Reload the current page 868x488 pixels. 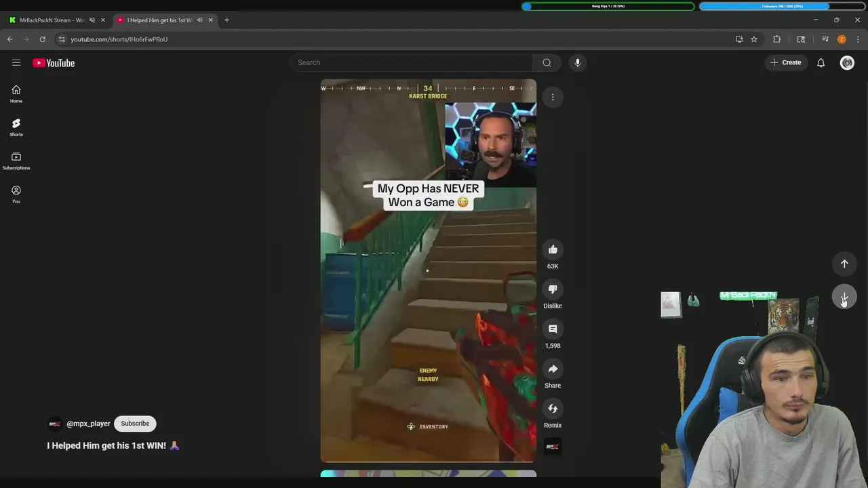click(x=42, y=39)
